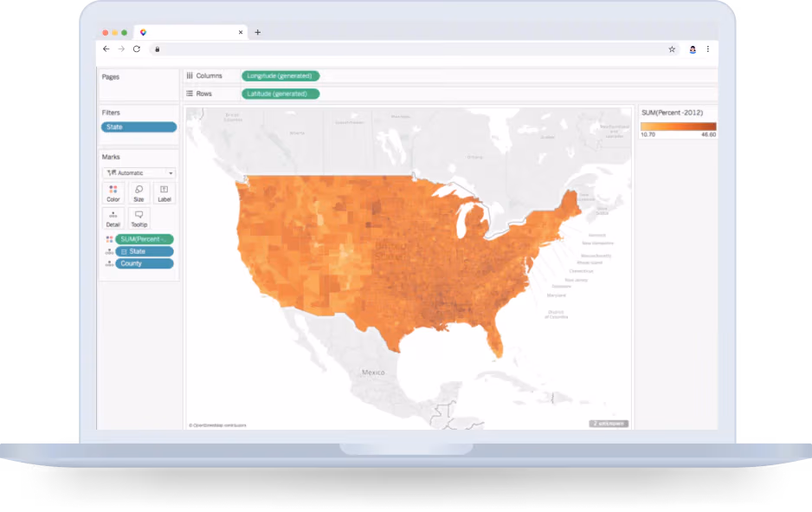
Task: Click the Columns shelf icon
Action: (x=190, y=75)
